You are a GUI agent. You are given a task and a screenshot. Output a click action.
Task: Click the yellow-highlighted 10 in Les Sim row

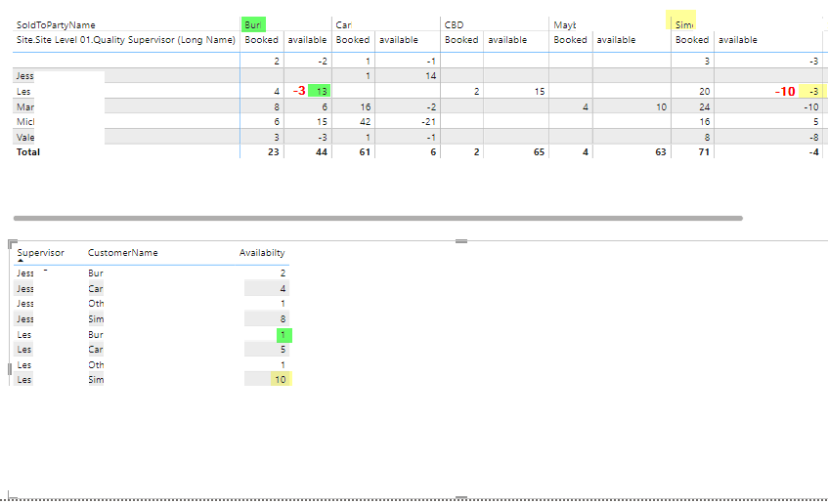click(281, 379)
